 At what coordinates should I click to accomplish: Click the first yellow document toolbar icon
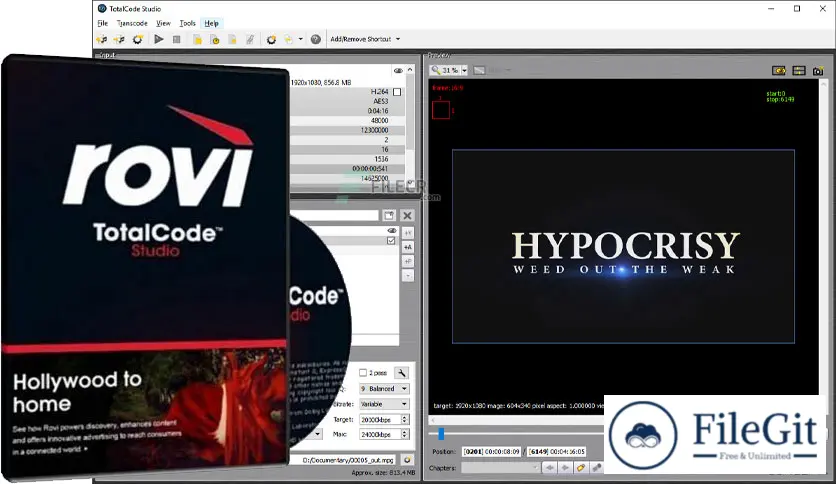coord(197,39)
